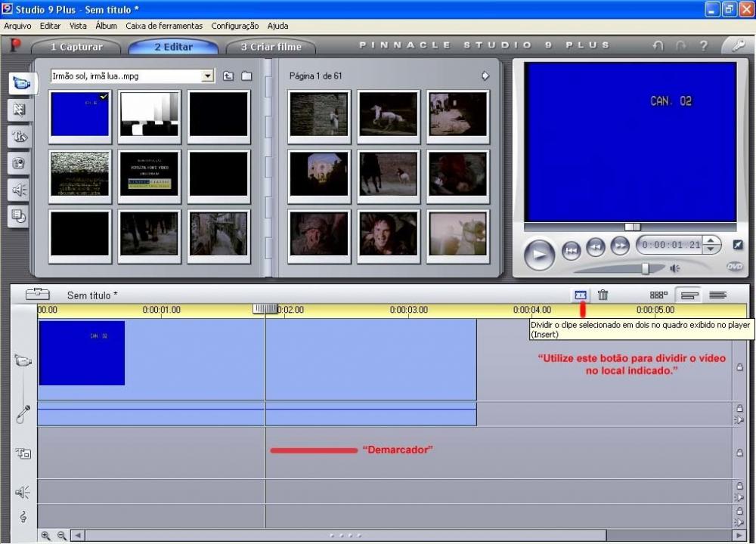Switch to storyboard view
This screenshot has width=756, height=544.
658,295
